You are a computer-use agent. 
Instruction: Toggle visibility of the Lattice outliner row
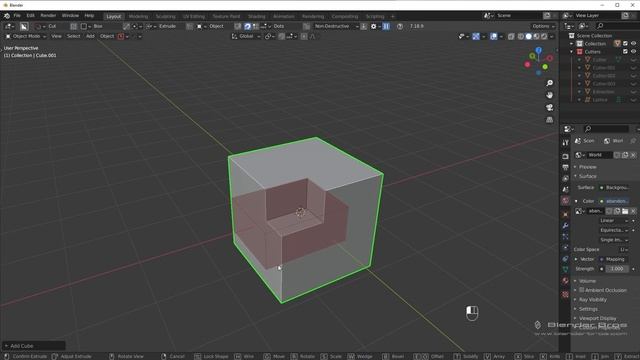633,100
